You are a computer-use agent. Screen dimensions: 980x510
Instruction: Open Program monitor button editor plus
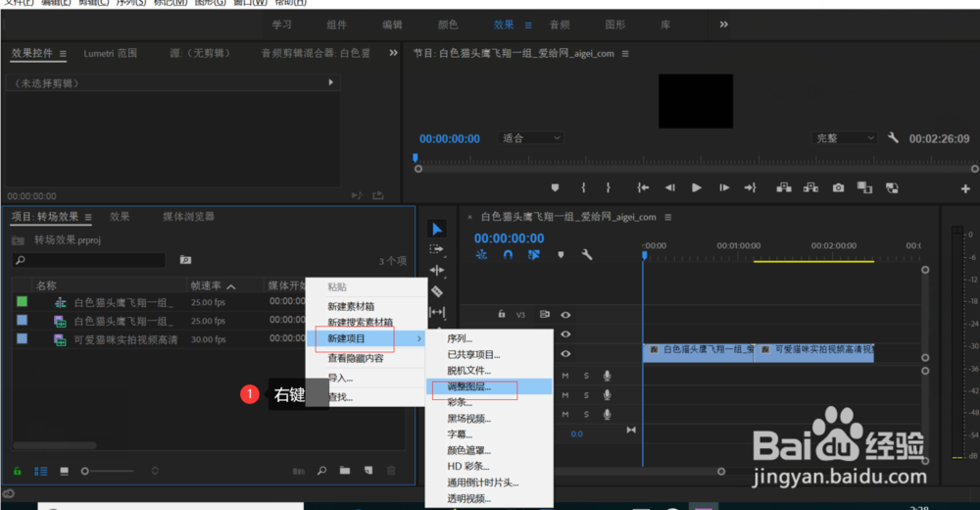(965, 188)
